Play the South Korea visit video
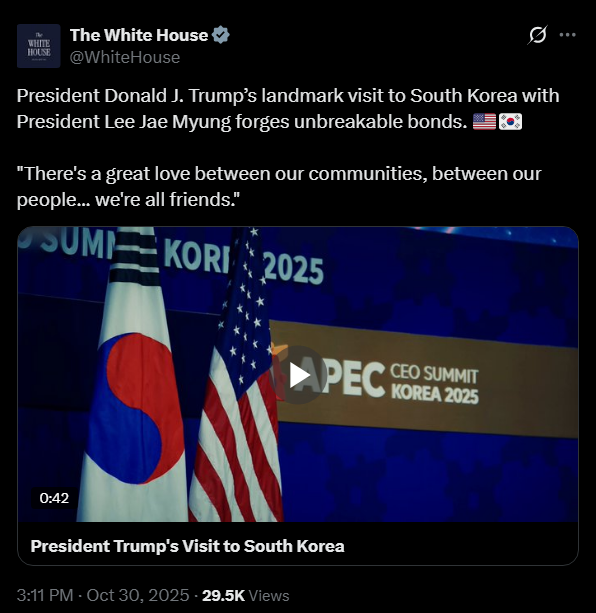Screen dimensions: 596x613 [299, 375]
